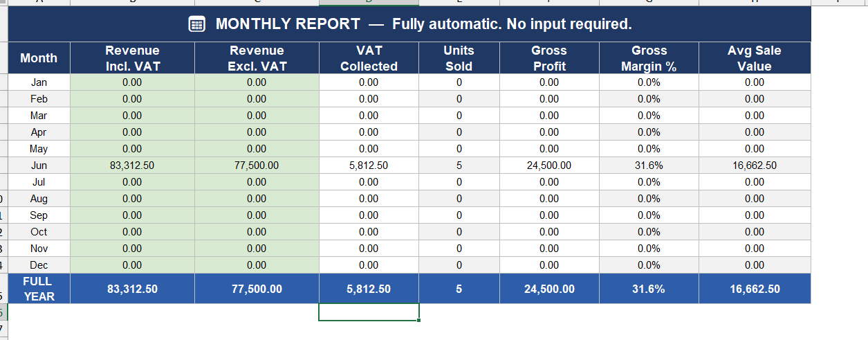Select full year gross margin total

649,289
